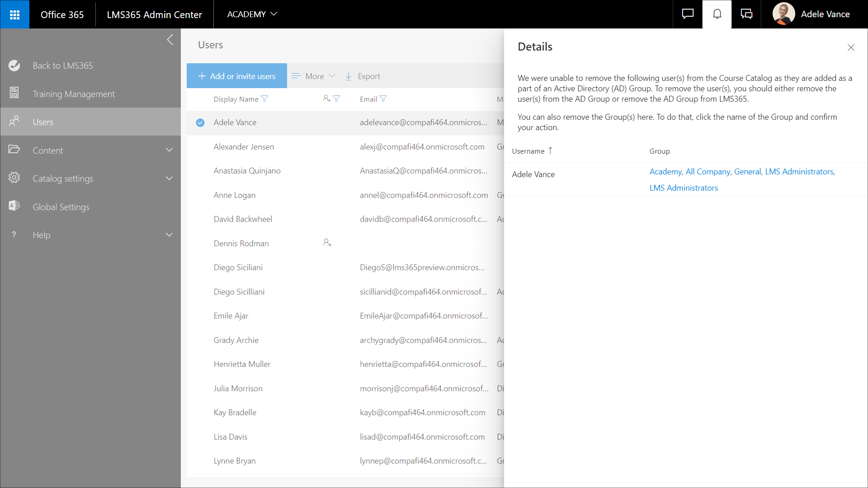Sort by Username ascending arrow
Screen dimensions: 868x488
click(550, 150)
